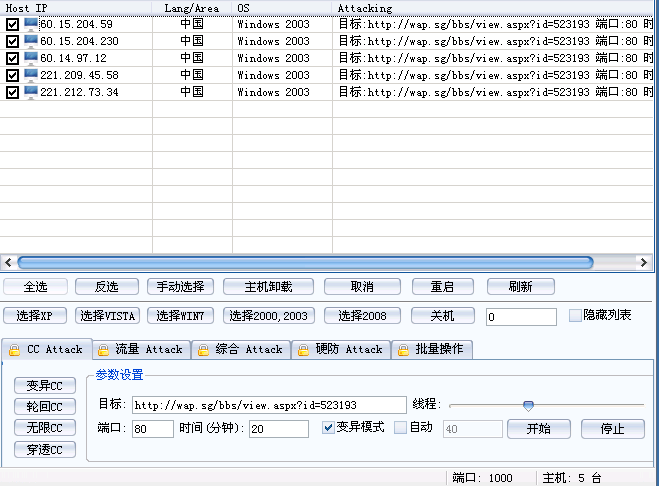Click the horizontal scrollbar thumb of host list
The image size is (659, 486).
[x=305, y=263]
